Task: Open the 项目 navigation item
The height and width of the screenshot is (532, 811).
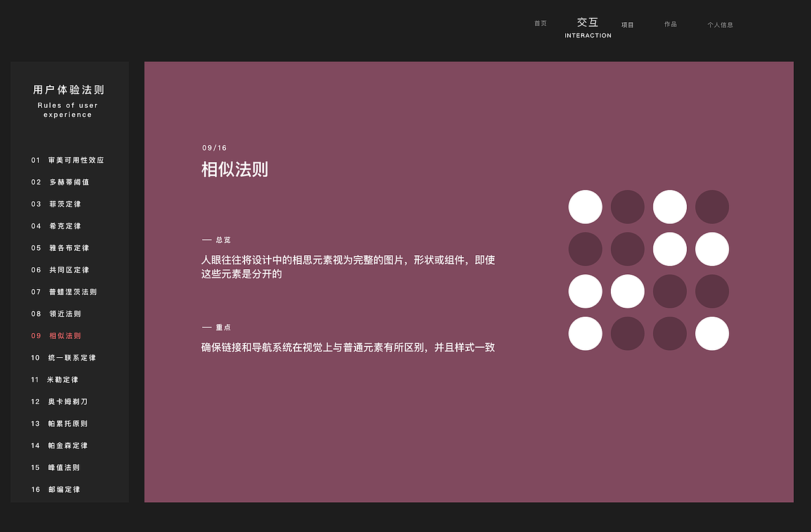Action: [x=627, y=25]
